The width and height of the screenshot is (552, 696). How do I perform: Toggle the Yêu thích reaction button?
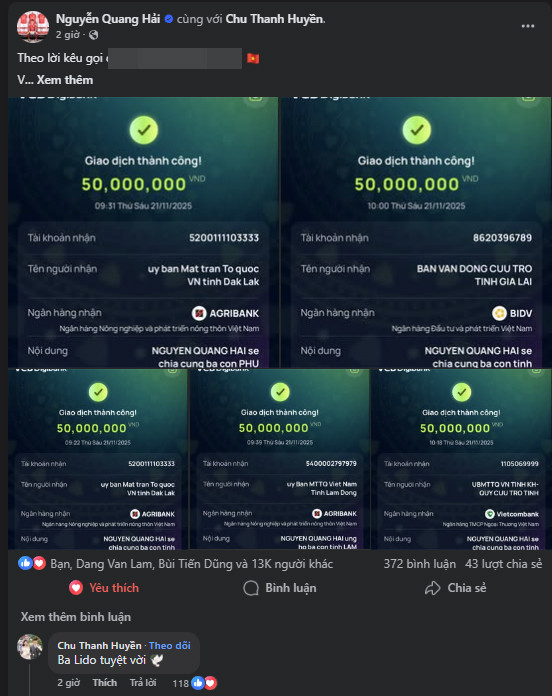click(x=104, y=588)
